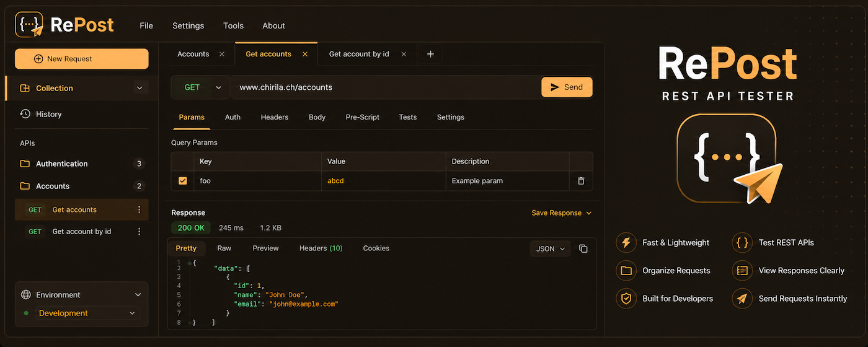Click the Accounts folder icon in sidebar

tap(25, 186)
